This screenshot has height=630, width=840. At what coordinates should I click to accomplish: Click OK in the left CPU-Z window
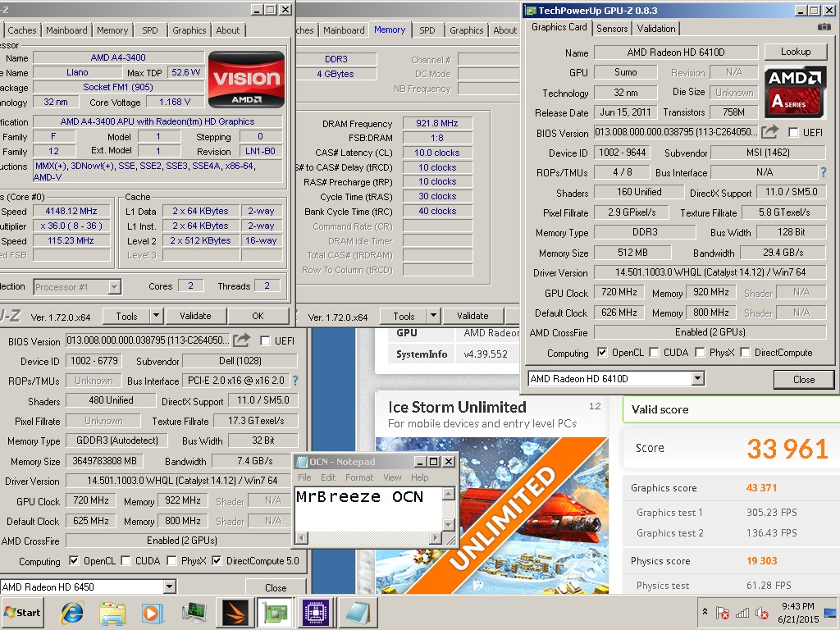tap(258, 316)
